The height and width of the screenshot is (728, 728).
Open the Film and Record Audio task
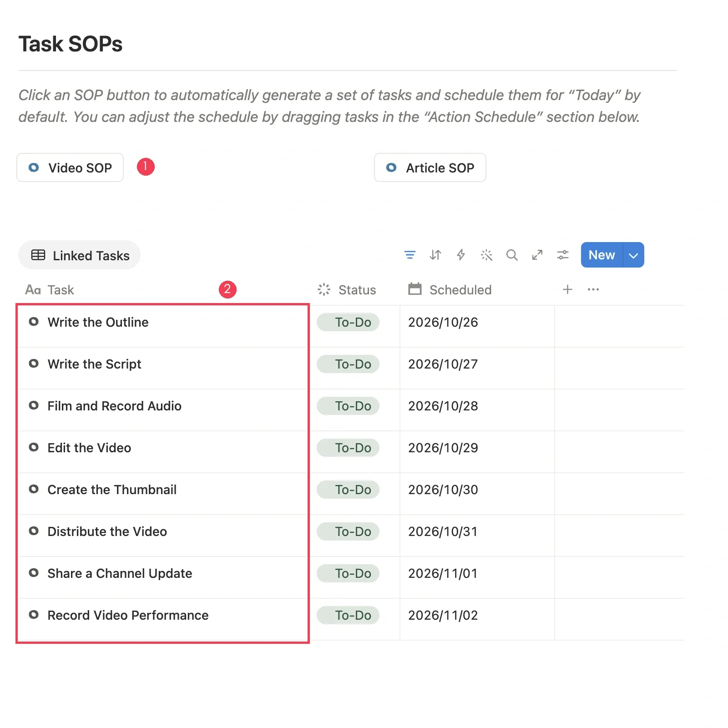coord(114,406)
